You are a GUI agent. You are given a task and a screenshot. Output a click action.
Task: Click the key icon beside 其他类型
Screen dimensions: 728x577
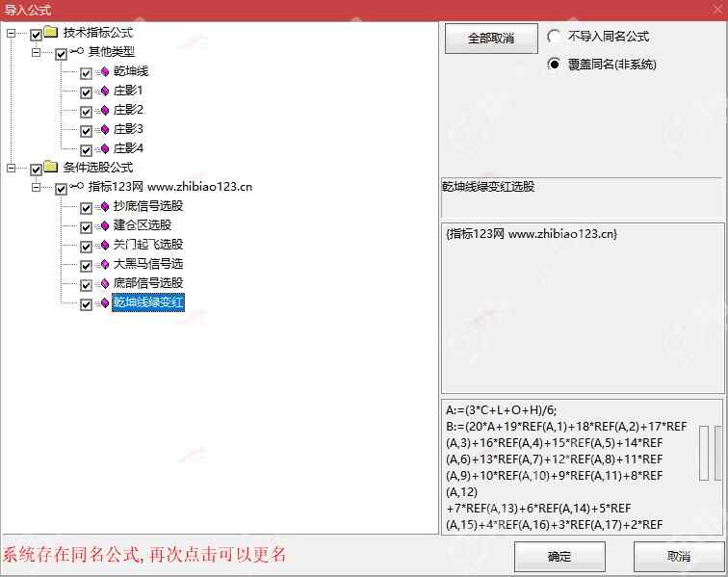[77, 53]
